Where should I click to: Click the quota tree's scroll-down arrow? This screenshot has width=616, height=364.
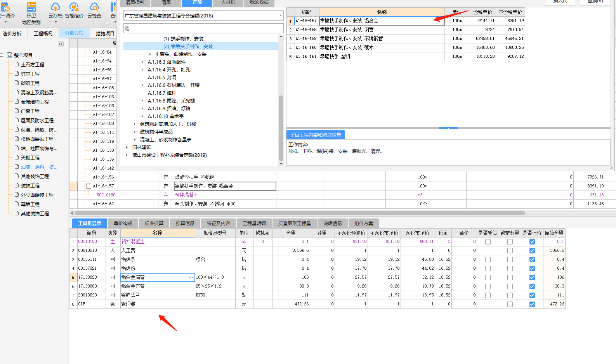(x=281, y=164)
